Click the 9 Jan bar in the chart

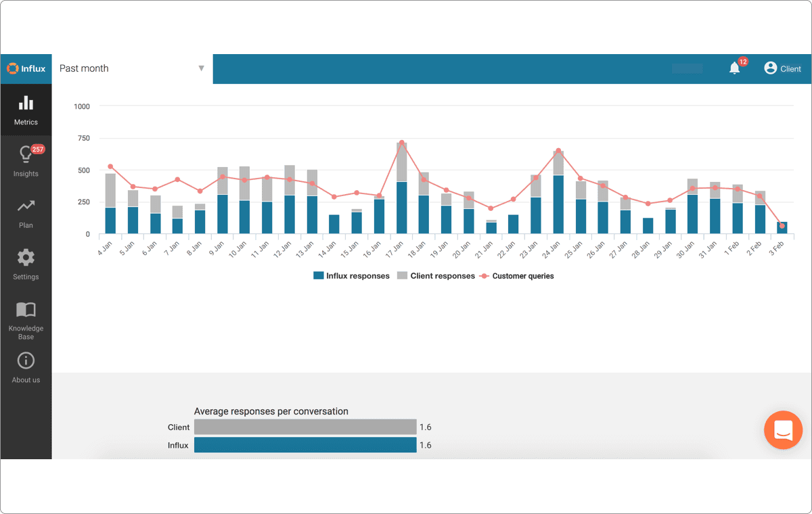coord(223,200)
